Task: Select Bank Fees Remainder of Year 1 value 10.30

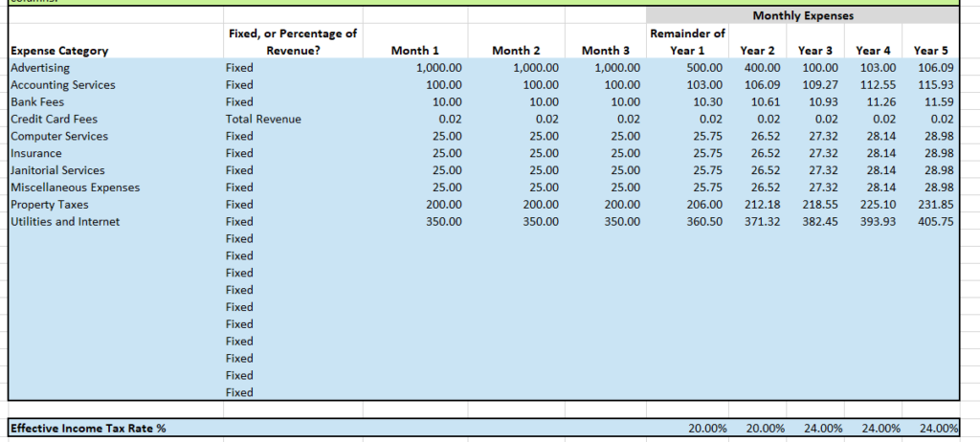Action: coord(709,102)
